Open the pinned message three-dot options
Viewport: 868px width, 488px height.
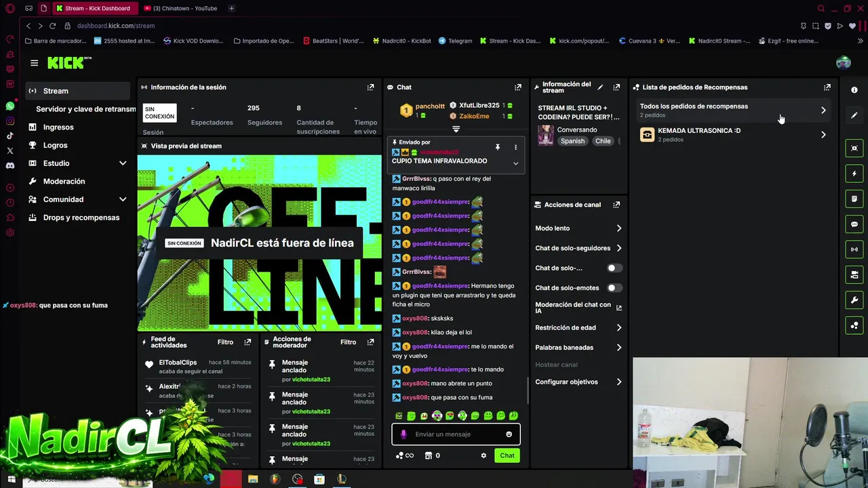515,147
